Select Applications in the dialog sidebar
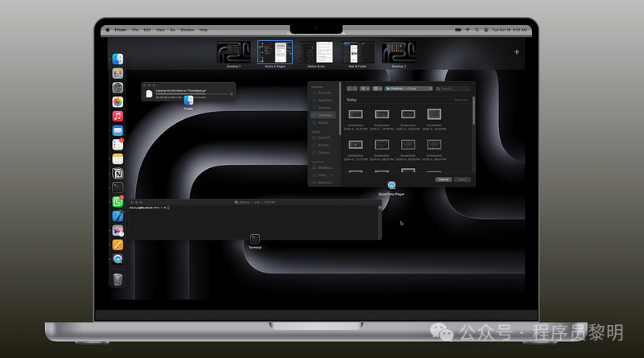This screenshot has width=644, height=358. pyautogui.click(x=324, y=101)
